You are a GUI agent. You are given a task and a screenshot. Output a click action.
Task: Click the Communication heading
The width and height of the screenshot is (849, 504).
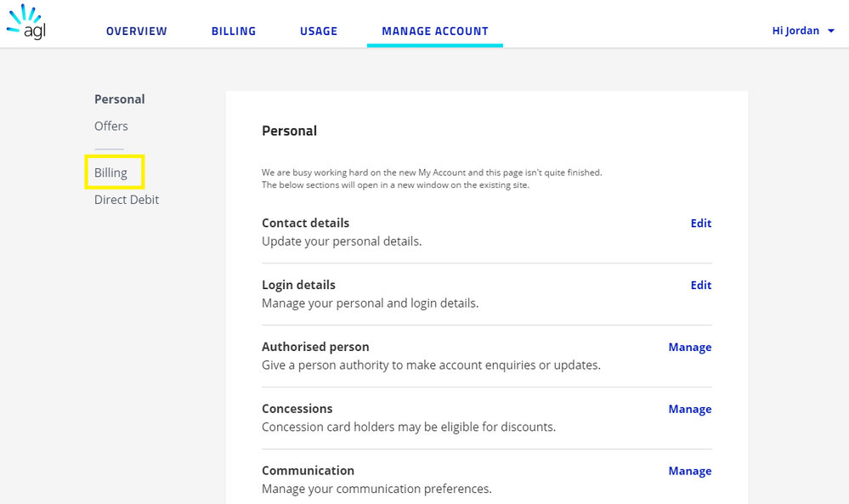(x=308, y=472)
